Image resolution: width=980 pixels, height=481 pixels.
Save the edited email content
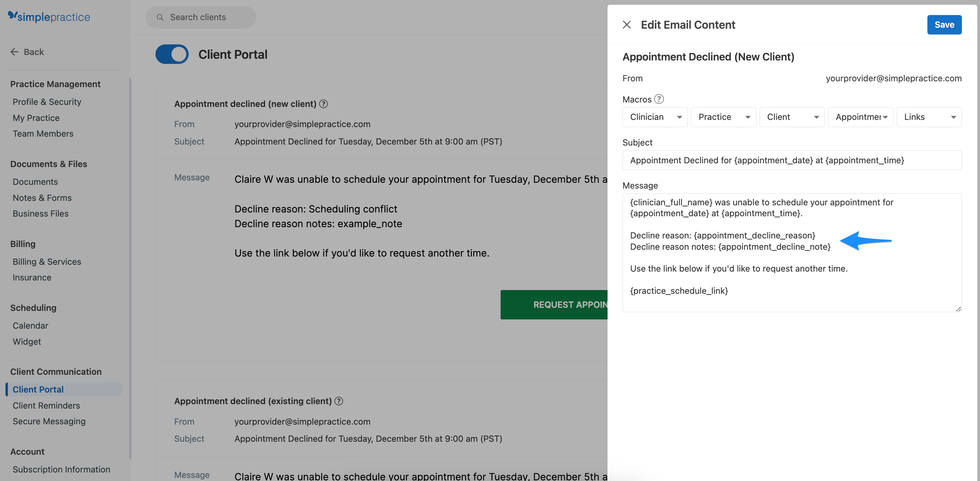click(x=944, y=24)
